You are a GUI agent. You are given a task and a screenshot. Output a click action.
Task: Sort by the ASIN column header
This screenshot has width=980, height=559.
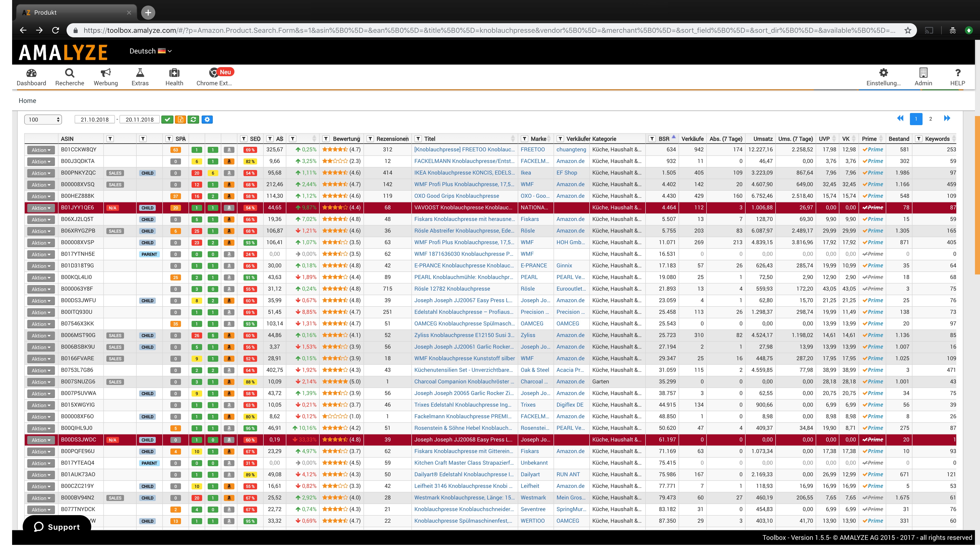[x=67, y=138]
